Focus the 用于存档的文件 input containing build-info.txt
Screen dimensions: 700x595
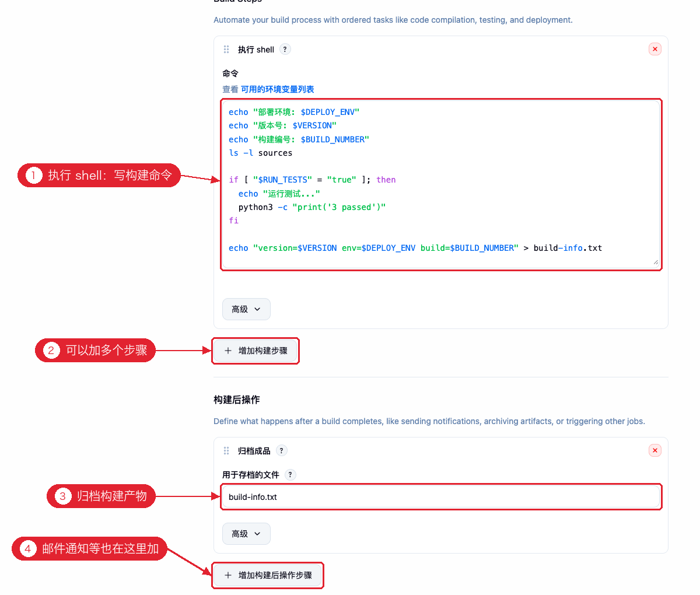coord(441,497)
